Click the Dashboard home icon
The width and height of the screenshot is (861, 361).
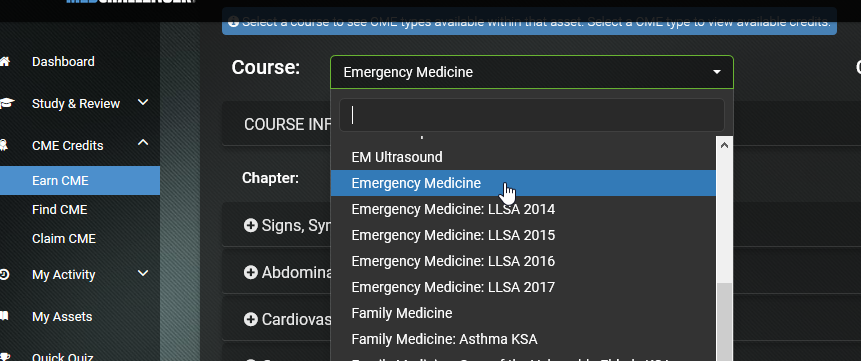pyautogui.click(x=4, y=62)
